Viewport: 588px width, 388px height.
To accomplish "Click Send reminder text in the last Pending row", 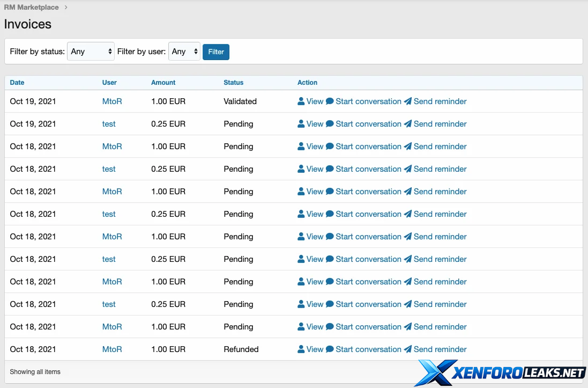I will click(440, 327).
